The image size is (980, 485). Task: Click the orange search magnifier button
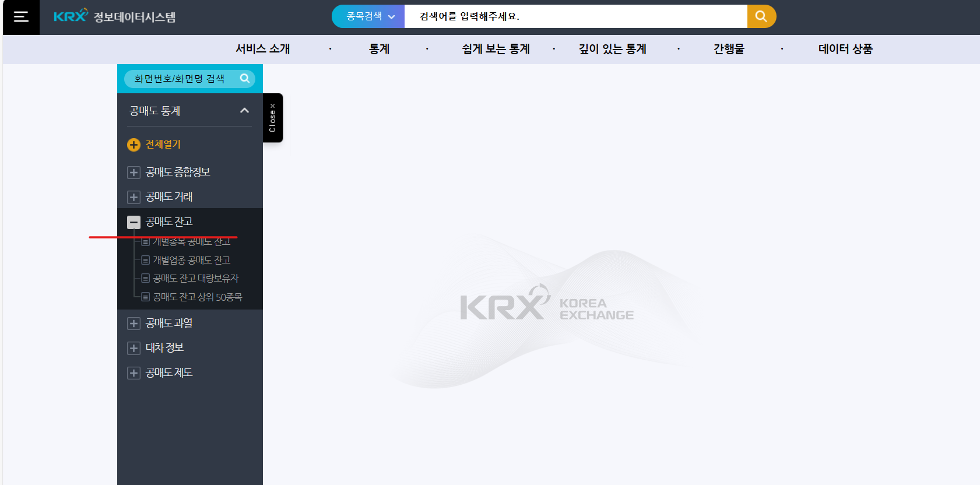[761, 16]
